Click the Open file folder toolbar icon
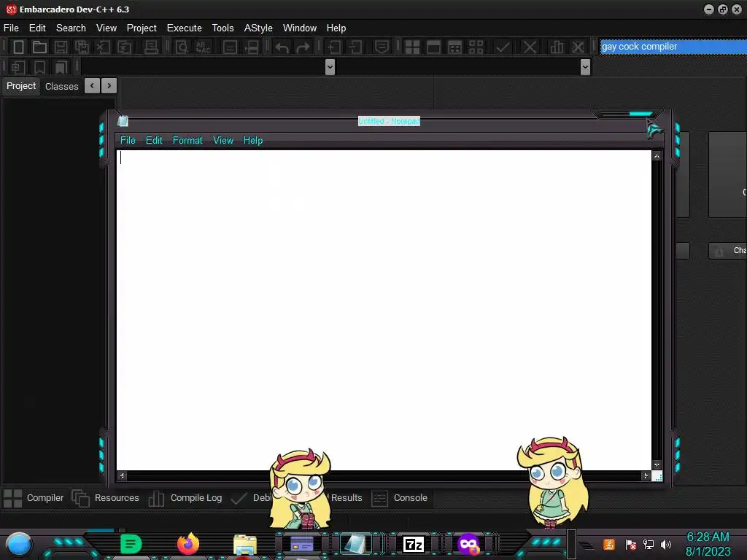 pos(39,47)
